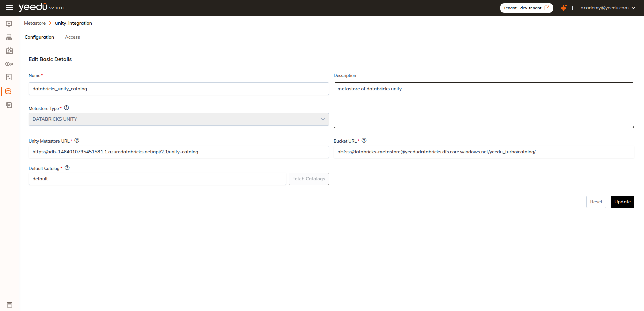Click the shelf rack icon in the sidebar
Image resolution: width=644 pixels, height=311 pixels.
tap(9, 77)
